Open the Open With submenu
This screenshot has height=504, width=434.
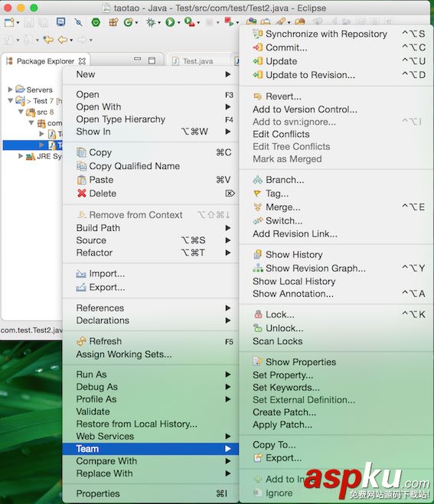(151, 107)
